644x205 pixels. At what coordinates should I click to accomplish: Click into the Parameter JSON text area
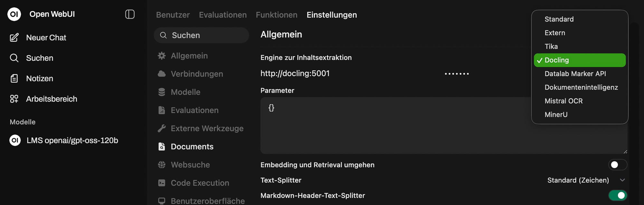point(386,129)
